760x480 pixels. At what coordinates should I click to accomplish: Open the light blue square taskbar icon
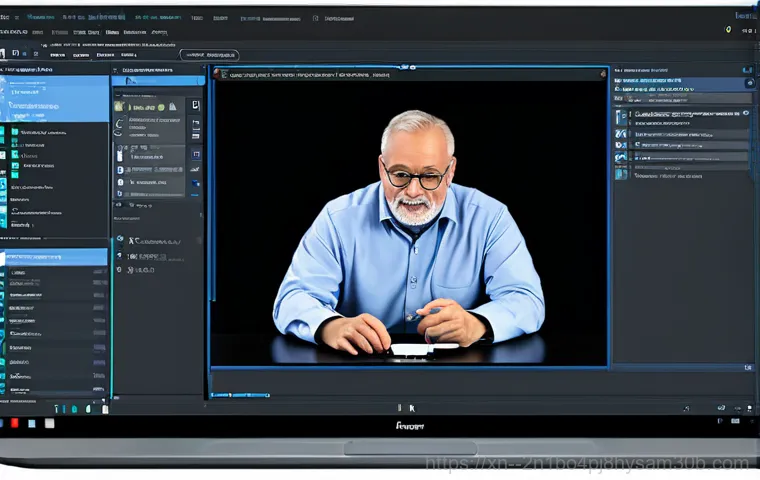tap(32, 424)
